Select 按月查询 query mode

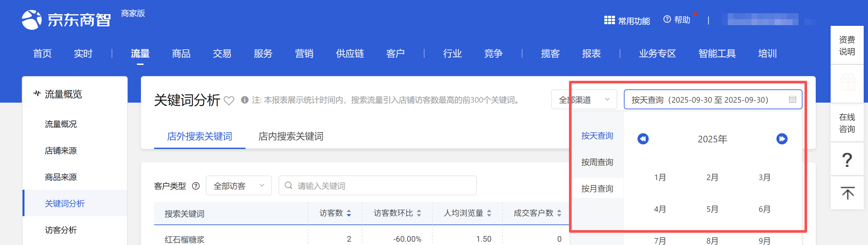pyautogui.click(x=597, y=189)
